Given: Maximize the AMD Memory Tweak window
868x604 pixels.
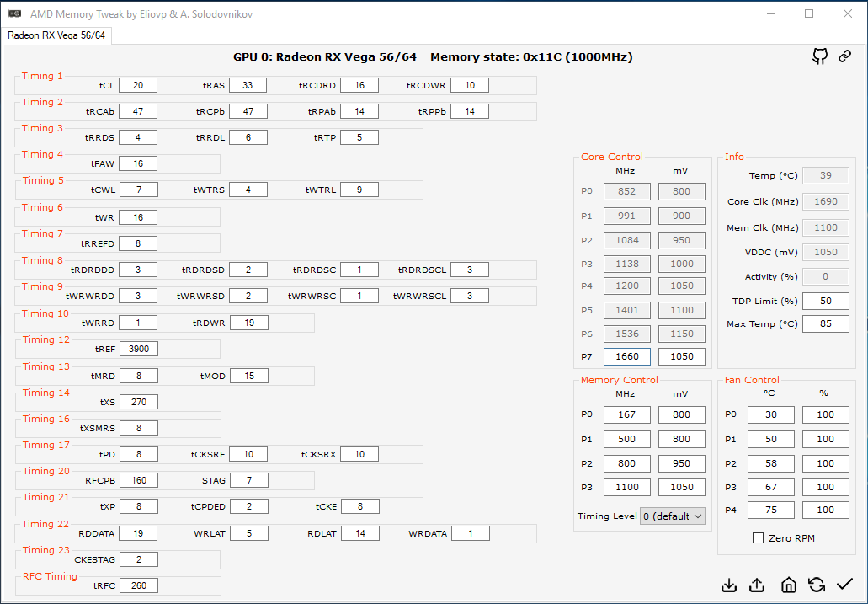Looking at the screenshot, I should (x=809, y=14).
